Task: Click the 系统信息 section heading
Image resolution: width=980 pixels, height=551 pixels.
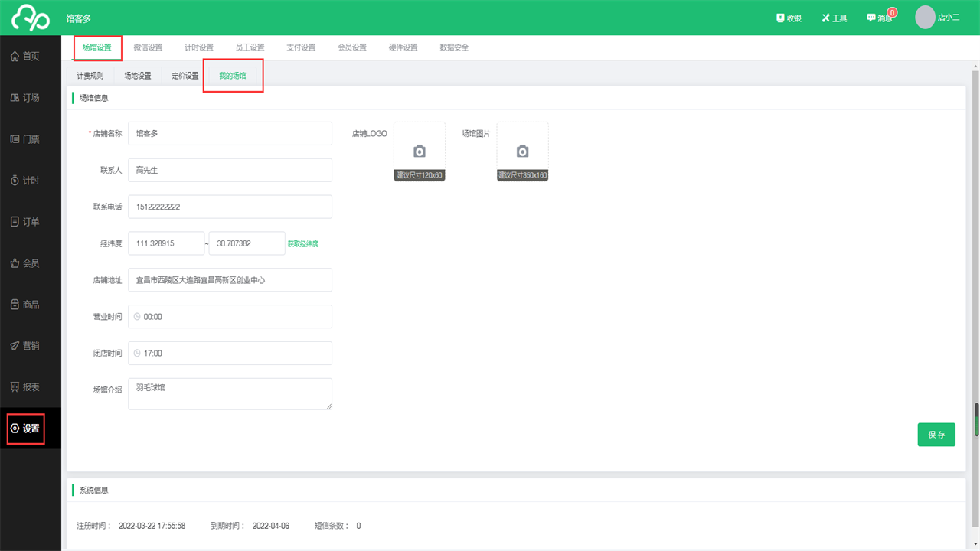Action: pos(93,490)
